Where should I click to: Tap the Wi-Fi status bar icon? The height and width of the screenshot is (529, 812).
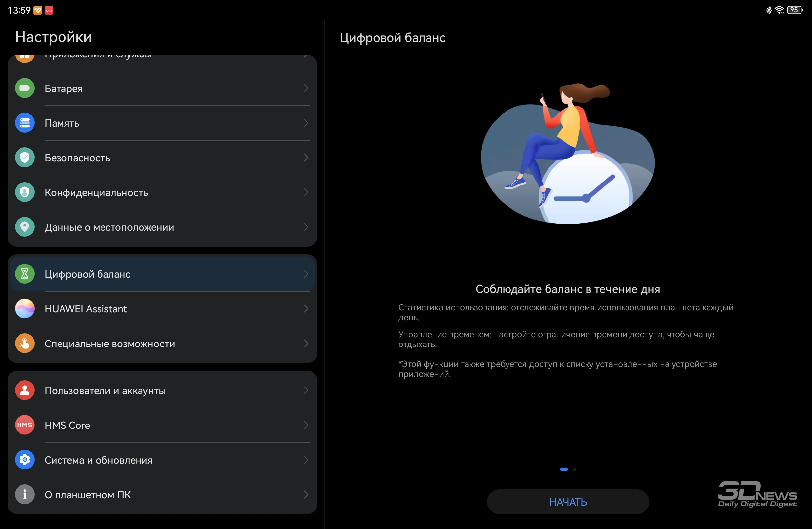[780, 10]
